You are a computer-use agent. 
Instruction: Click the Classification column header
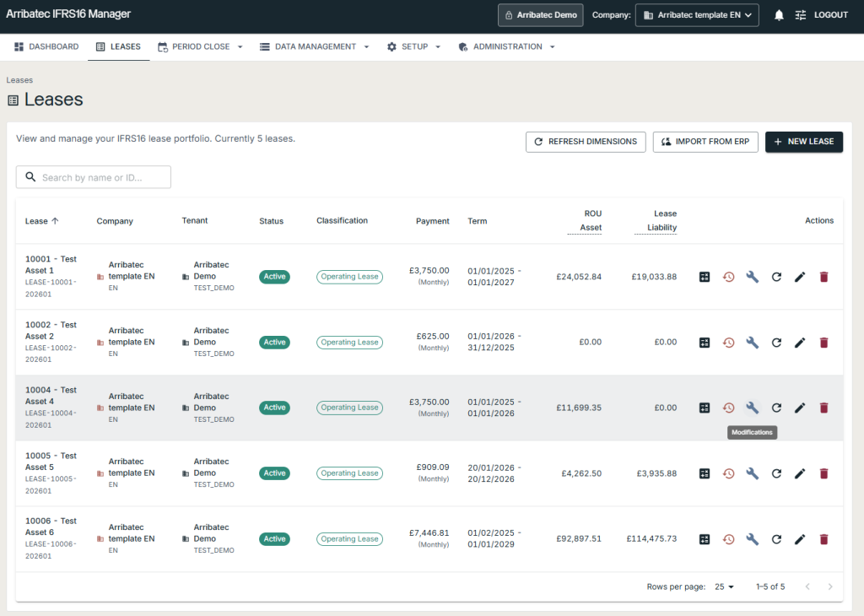pos(342,220)
